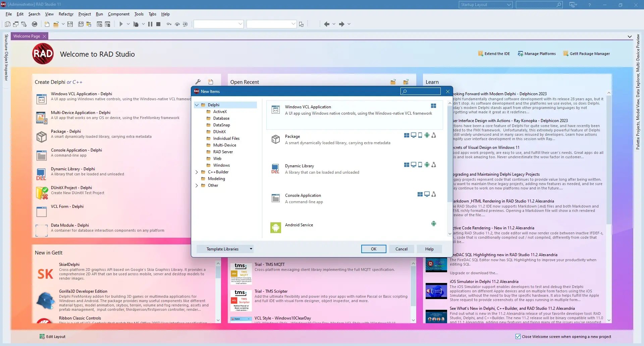
Task: Click the IDE search box in title bar
Action: pos(539,5)
